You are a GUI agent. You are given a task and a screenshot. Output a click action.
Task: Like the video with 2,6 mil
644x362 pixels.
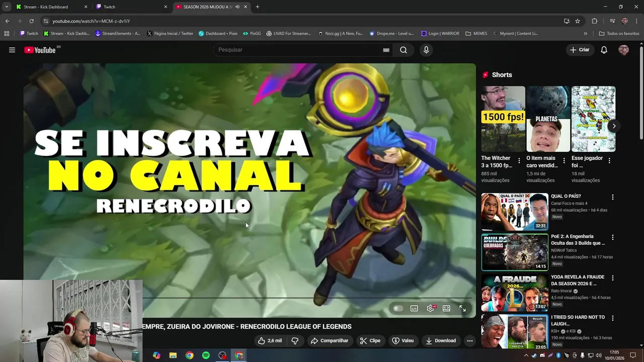[x=270, y=340]
